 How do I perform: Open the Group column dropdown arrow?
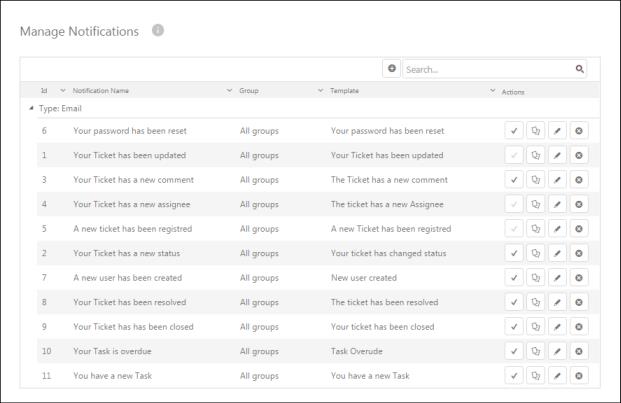(320, 91)
